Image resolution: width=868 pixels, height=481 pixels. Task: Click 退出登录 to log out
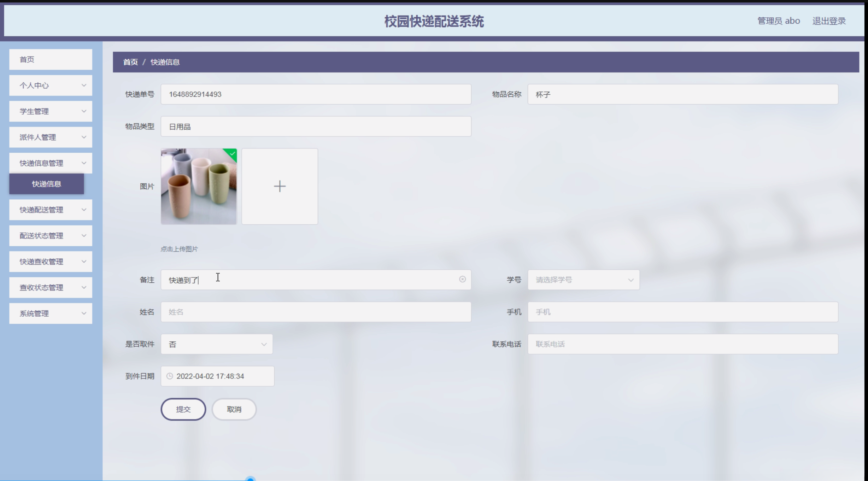coord(829,21)
